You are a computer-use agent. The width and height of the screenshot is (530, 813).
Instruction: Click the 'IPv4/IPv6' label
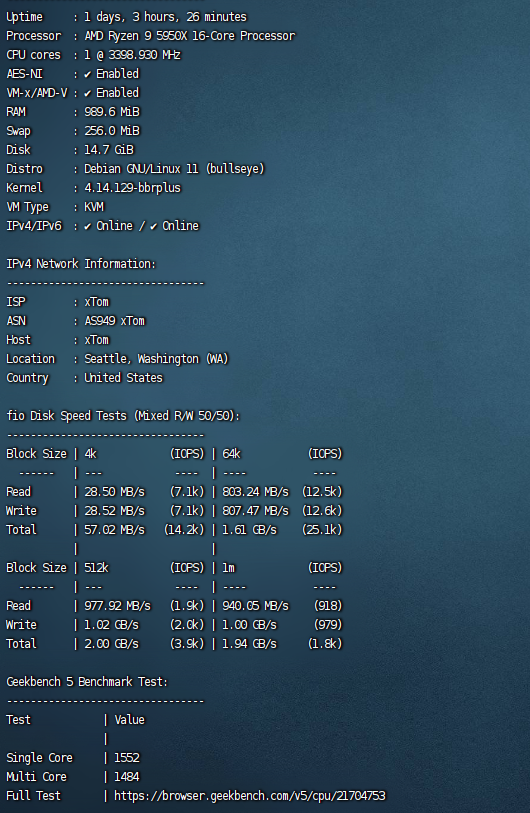[34, 226]
